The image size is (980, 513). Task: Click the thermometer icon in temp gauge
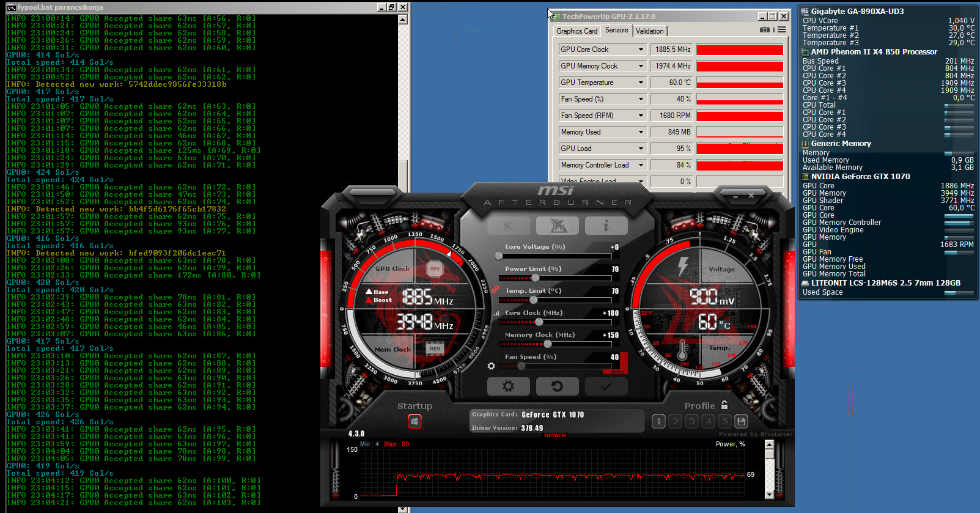682,351
